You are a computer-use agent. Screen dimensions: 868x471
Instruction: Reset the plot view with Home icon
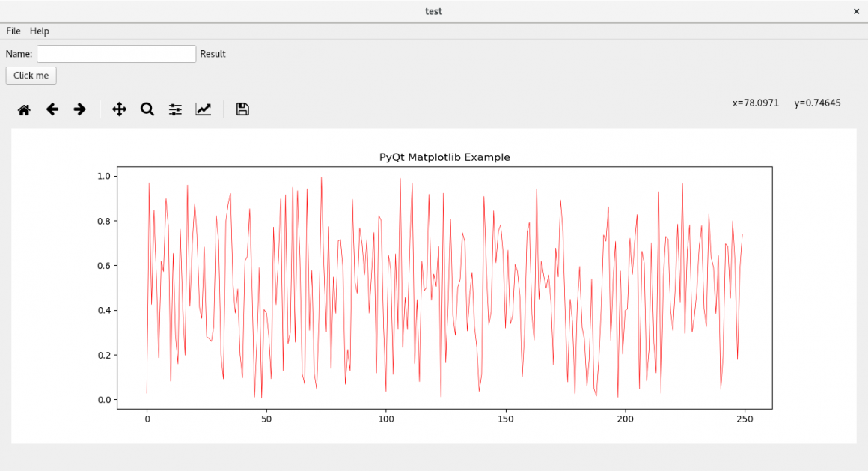[x=24, y=110]
